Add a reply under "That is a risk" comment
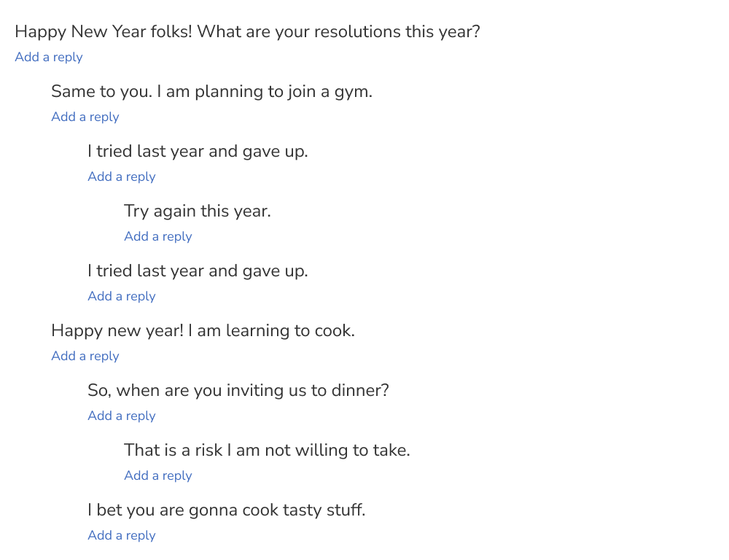 click(158, 475)
